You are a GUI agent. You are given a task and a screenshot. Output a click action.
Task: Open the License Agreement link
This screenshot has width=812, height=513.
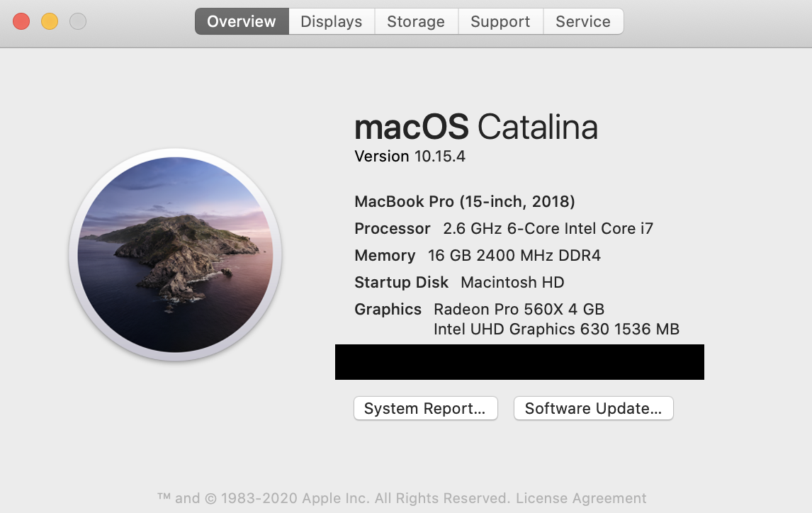pos(581,498)
